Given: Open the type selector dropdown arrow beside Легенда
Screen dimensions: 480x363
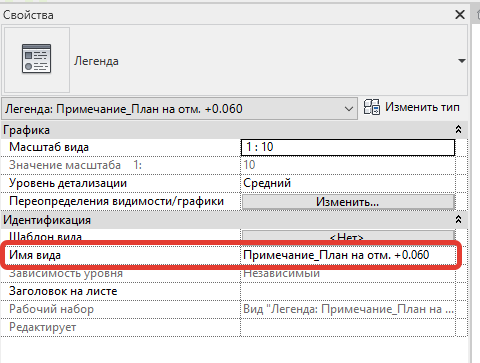Looking at the screenshot, I should click(461, 61).
